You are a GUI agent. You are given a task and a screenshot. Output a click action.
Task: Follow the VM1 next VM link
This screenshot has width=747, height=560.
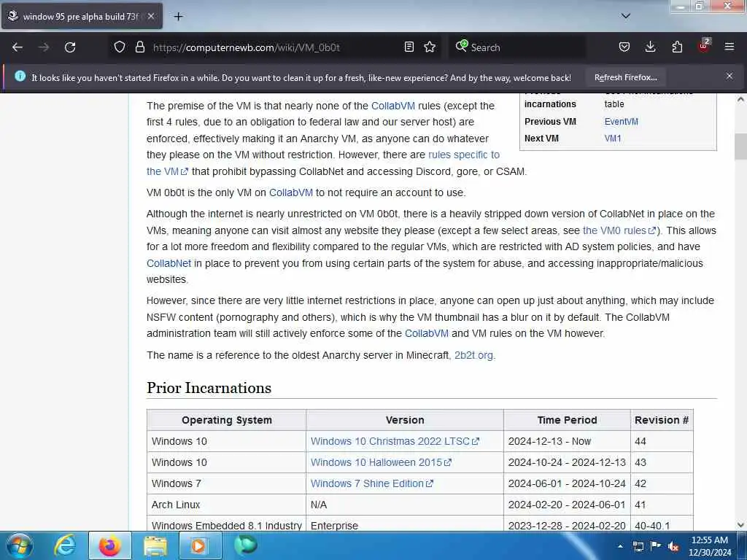pyautogui.click(x=613, y=138)
